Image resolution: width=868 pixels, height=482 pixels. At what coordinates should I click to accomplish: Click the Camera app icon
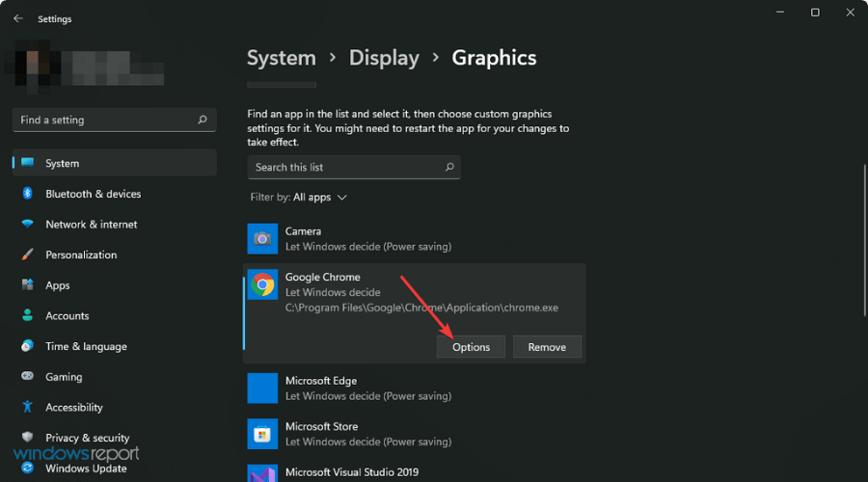tap(262, 238)
